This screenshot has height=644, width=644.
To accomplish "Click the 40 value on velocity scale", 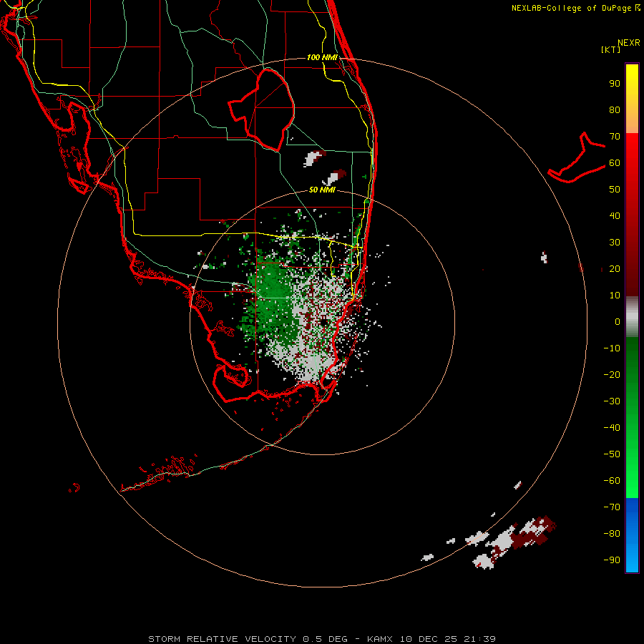I will tap(615, 215).
